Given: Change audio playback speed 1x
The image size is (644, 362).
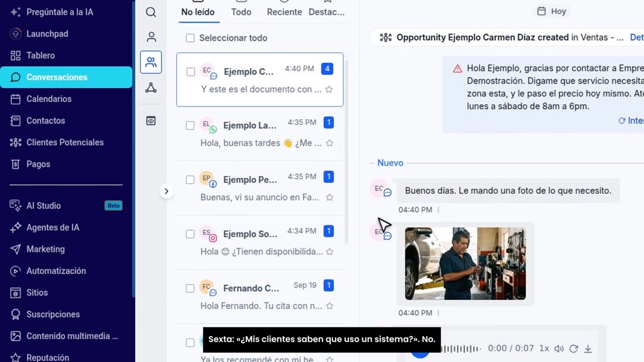Looking at the screenshot, I should (x=544, y=349).
